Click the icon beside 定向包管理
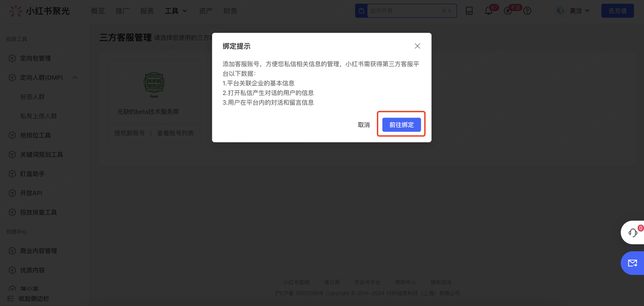 pos(12,58)
